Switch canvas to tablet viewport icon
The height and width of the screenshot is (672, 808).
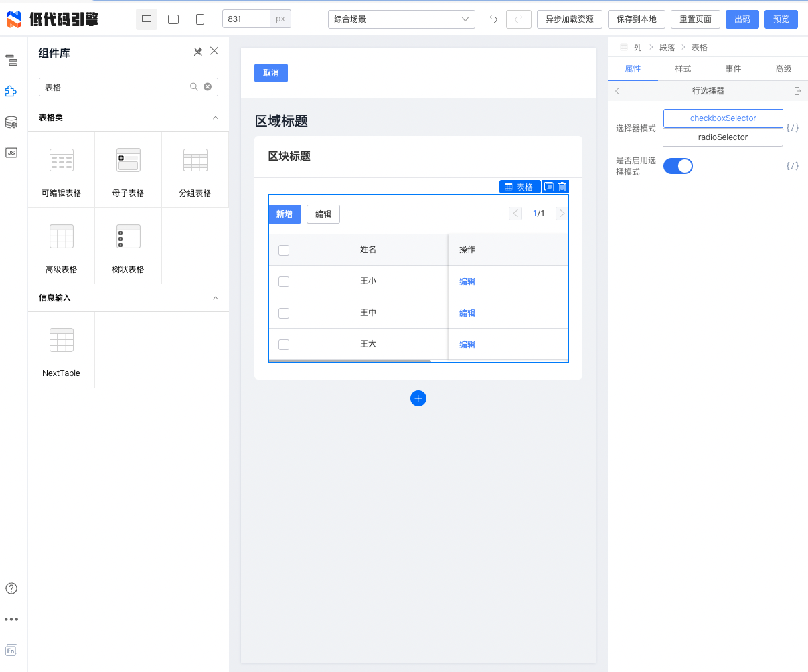click(173, 19)
